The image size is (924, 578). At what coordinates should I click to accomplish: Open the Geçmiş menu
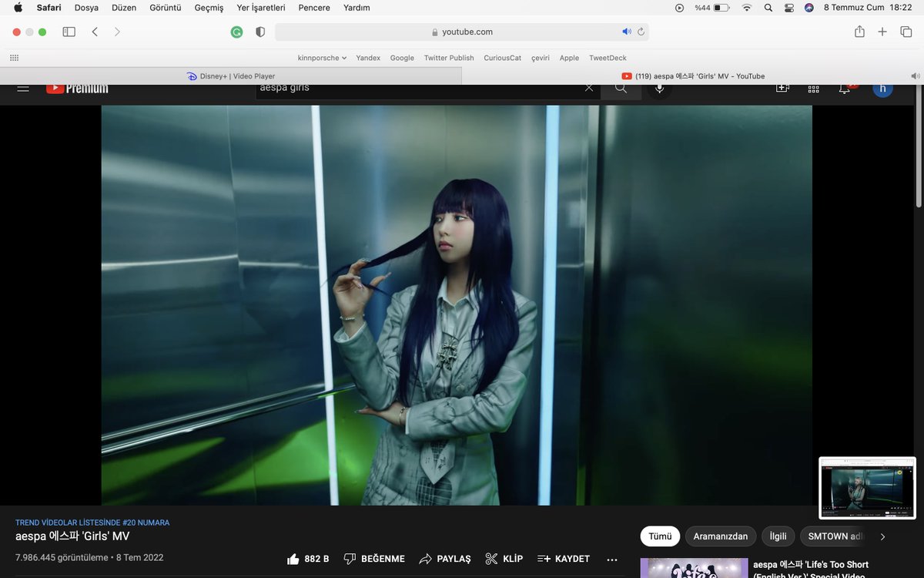209,8
